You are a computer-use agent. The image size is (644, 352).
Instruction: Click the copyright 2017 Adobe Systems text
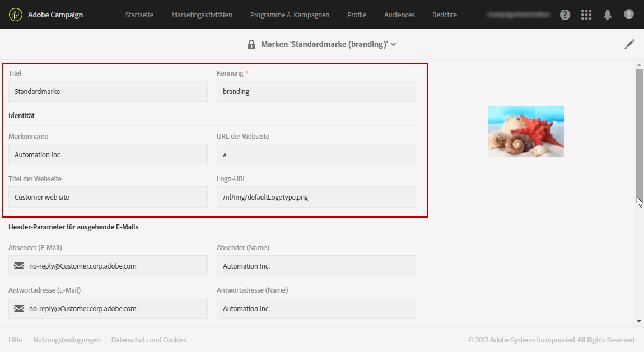pyautogui.click(x=552, y=340)
